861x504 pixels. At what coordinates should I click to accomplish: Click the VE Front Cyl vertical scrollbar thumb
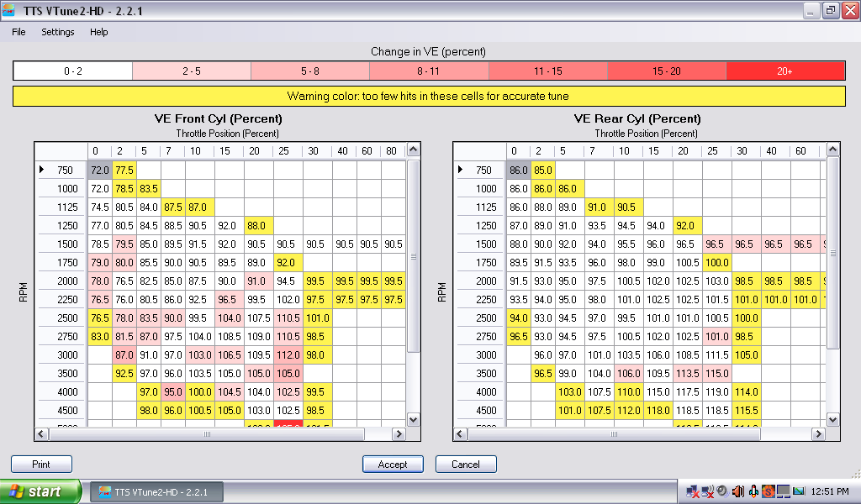point(414,255)
